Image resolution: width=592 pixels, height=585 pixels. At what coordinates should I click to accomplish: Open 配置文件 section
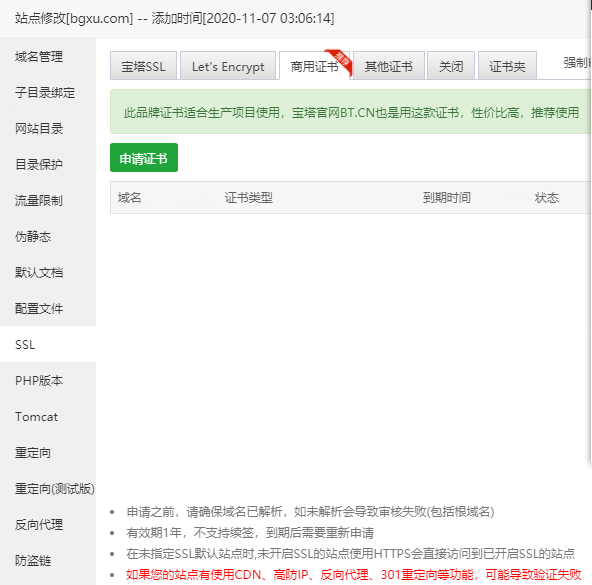pyautogui.click(x=39, y=309)
